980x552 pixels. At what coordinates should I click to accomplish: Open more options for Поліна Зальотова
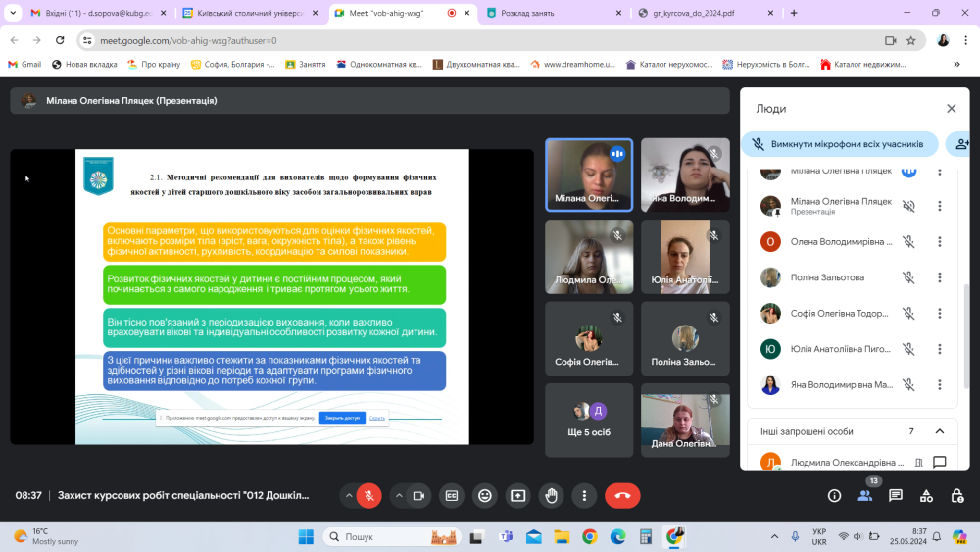pyautogui.click(x=939, y=277)
